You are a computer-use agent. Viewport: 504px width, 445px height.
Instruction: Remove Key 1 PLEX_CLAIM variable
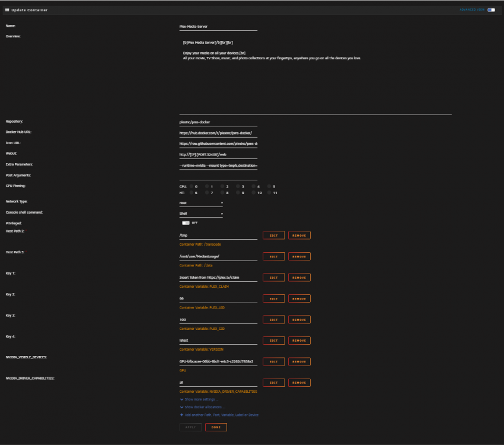(299, 278)
